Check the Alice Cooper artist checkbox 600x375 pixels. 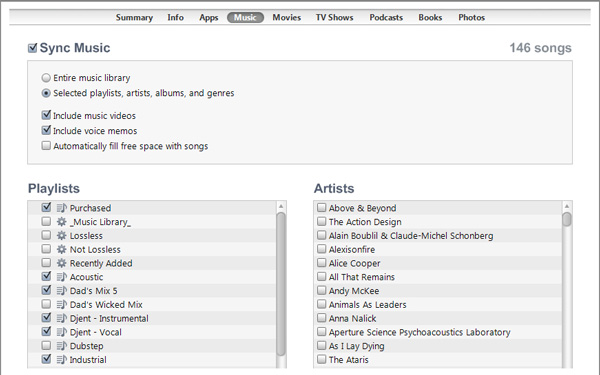[321, 262]
